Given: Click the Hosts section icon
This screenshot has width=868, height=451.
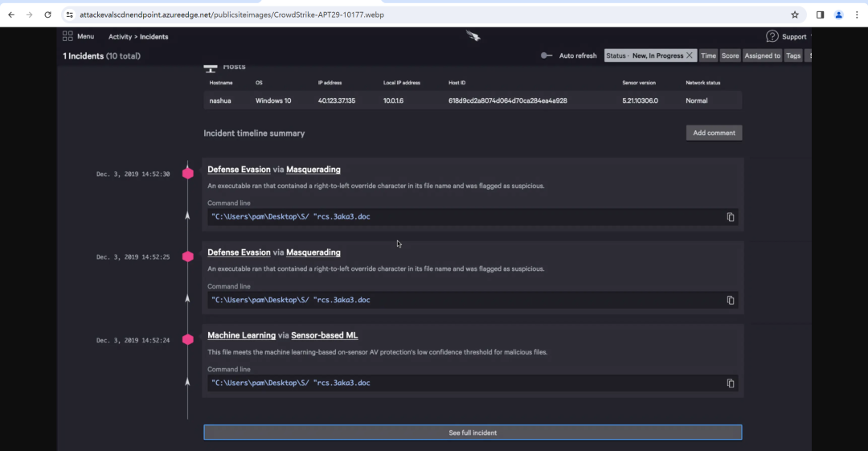Looking at the screenshot, I should pyautogui.click(x=211, y=68).
